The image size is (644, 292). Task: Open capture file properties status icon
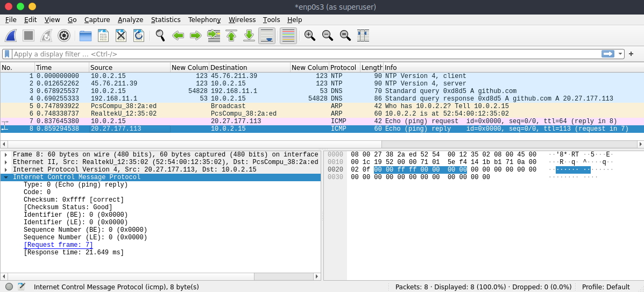(22, 287)
